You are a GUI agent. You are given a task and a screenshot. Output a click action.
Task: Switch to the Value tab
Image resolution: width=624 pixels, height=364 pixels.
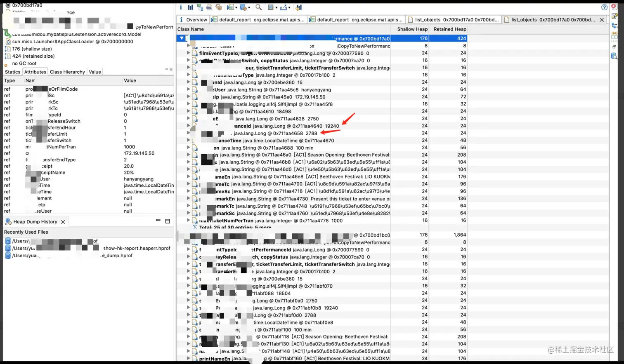click(x=95, y=72)
